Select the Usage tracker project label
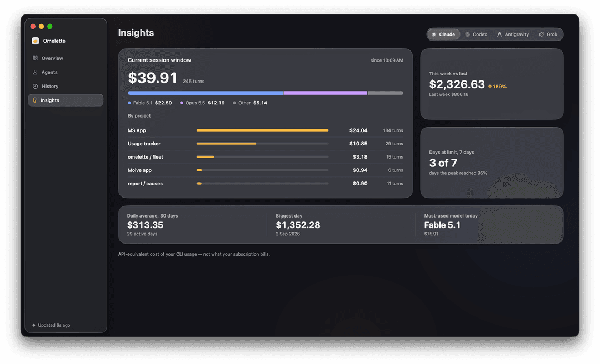This screenshot has height=364, width=600. (x=144, y=144)
